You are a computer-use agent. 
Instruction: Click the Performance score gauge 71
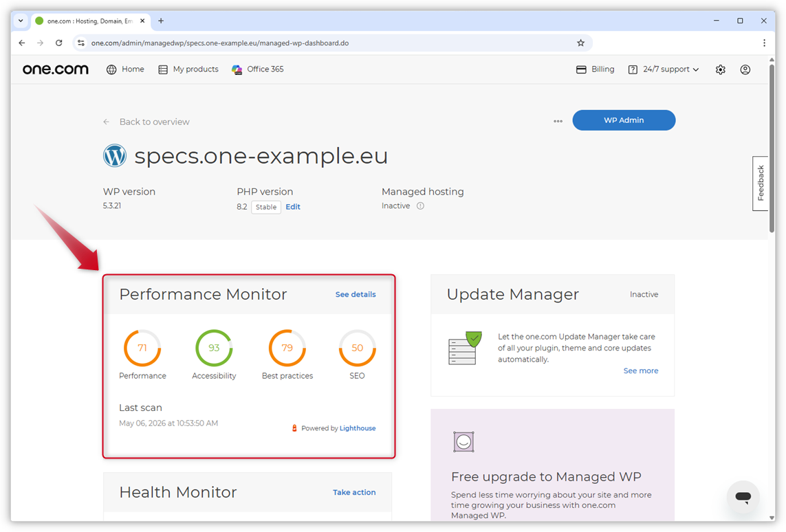point(142,348)
